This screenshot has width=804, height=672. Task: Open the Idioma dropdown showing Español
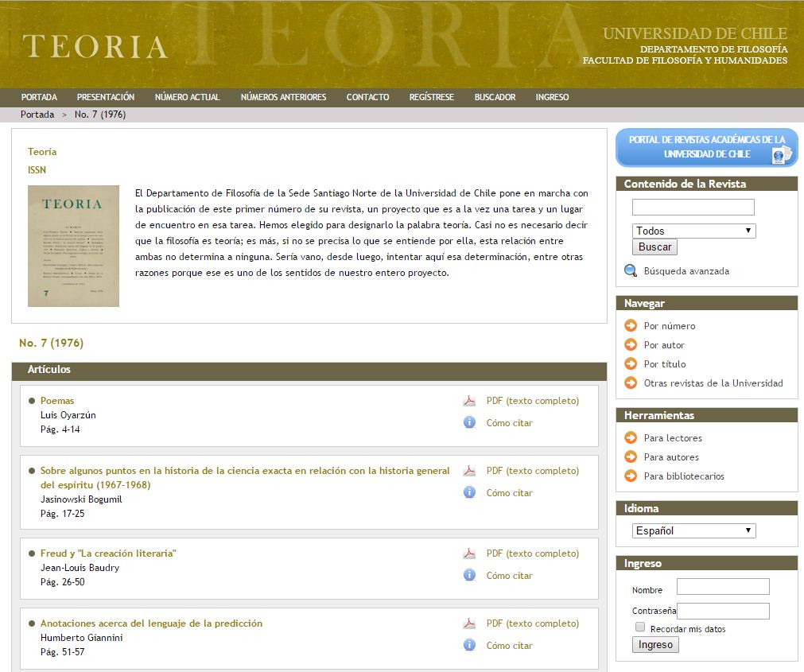pos(693,530)
